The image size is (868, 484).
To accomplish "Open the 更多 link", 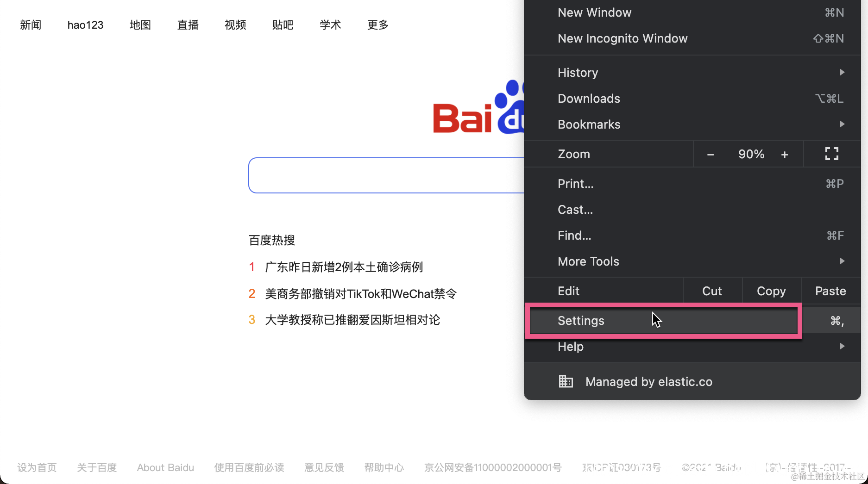I will (x=378, y=25).
